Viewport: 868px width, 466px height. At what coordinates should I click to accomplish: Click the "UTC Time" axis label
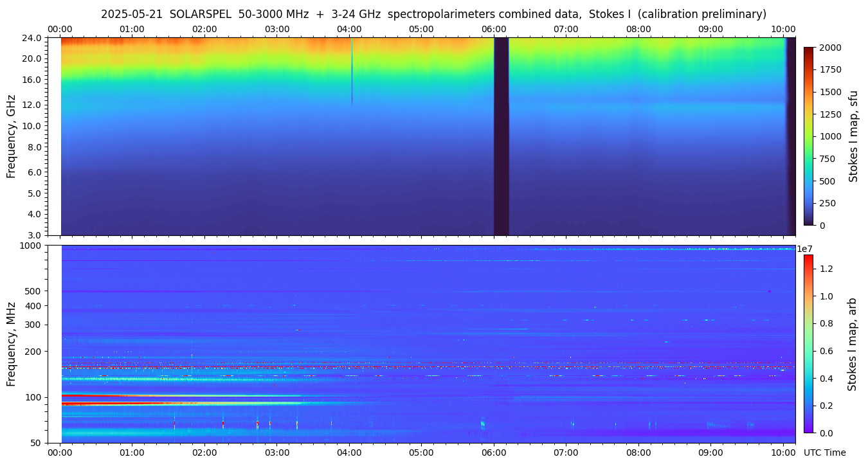[x=825, y=453]
